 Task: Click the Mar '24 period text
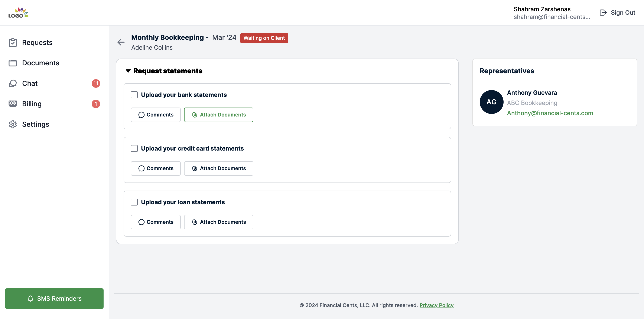pyautogui.click(x=224, y=37)
